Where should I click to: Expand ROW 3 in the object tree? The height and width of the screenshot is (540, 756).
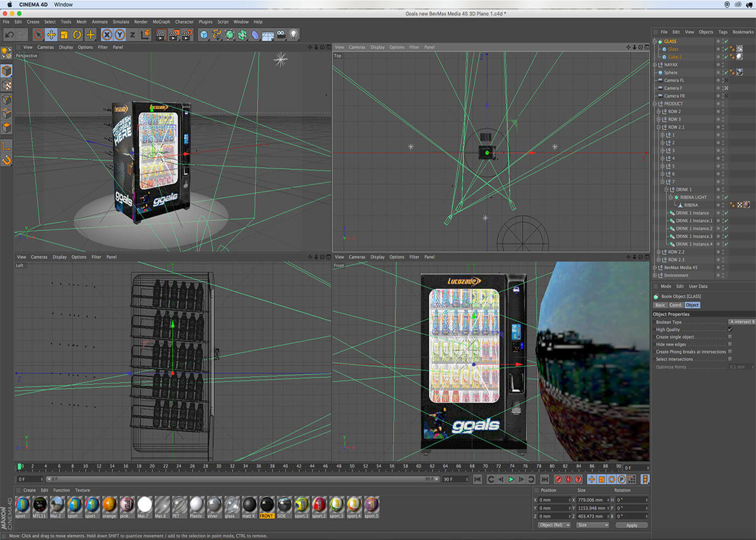click(659, 119)
